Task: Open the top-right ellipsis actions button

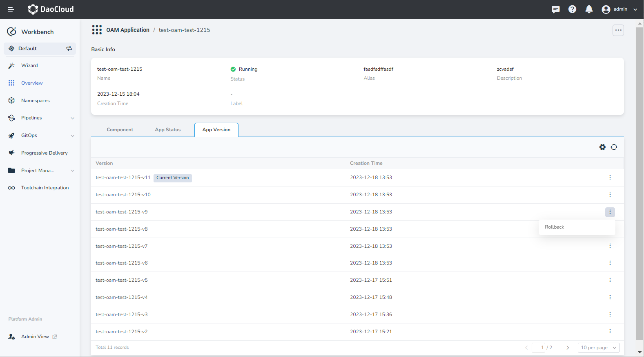Action: tap(618, 30)
